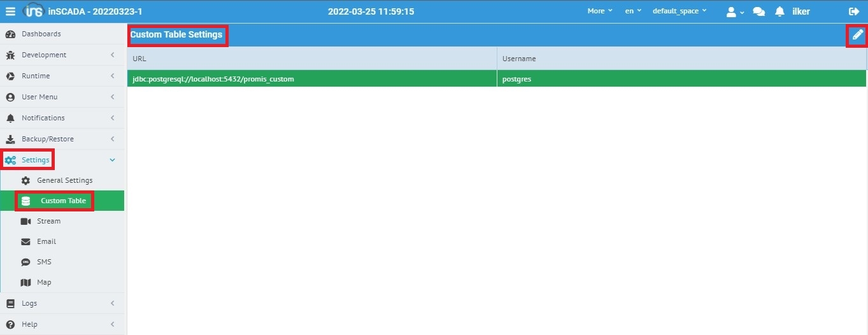The width and height of the screenshot is (868, 335).
Task: Open the Map settings page
Action: coord(44,282)
